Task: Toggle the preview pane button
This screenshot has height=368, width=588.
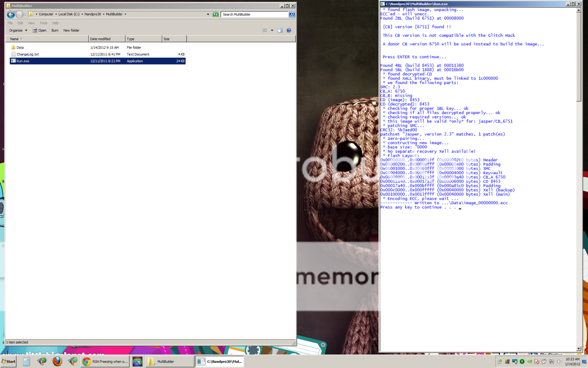Action: click(x=280, y=31)
